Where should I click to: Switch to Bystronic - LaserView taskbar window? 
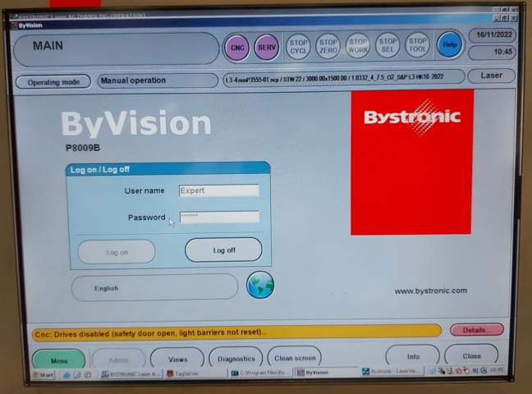click(392, 371)
